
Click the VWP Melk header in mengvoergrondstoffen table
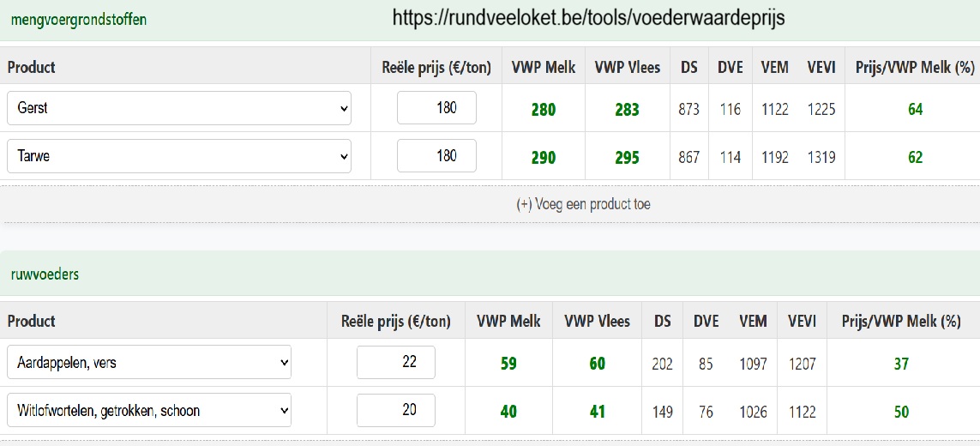click(x=543, y=67)
